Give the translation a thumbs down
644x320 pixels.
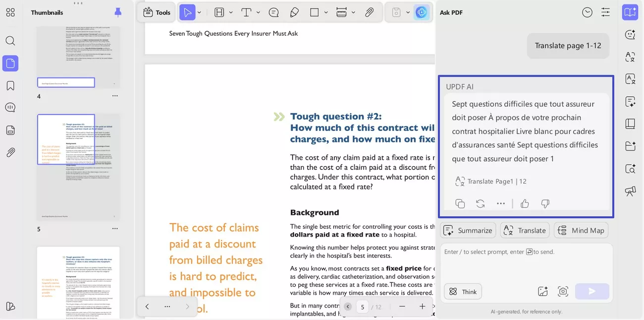point(545,203)
